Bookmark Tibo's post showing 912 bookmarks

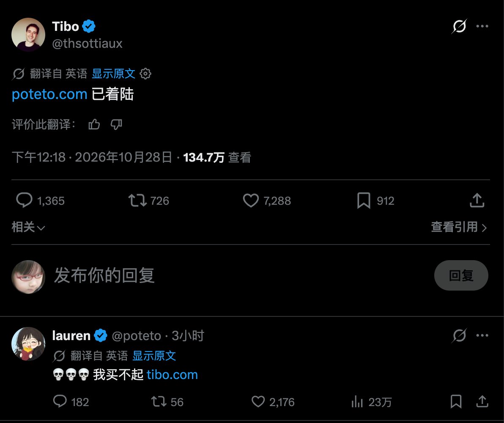364,201
